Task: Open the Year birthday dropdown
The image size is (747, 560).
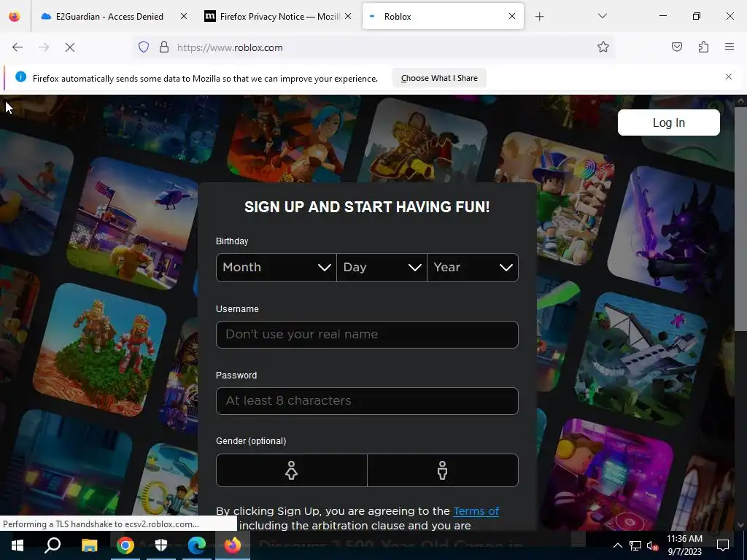Action: tap(473, 268)
